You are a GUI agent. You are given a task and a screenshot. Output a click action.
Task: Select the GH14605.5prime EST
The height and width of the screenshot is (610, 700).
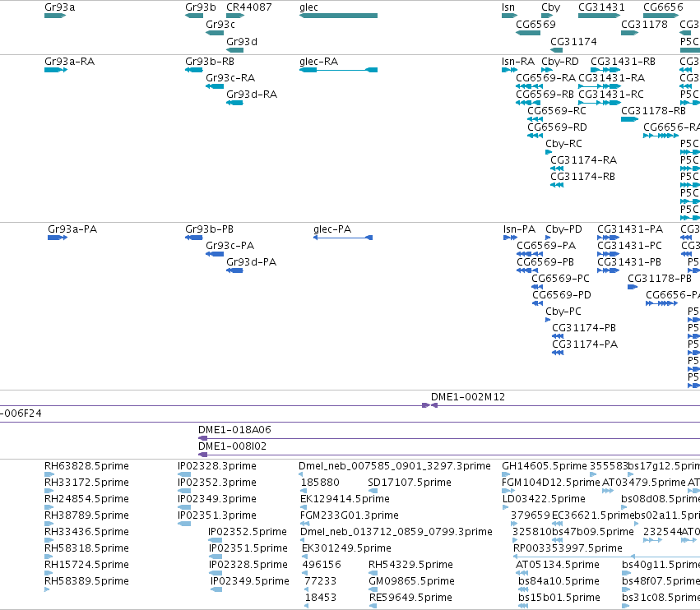click(506, 474)
